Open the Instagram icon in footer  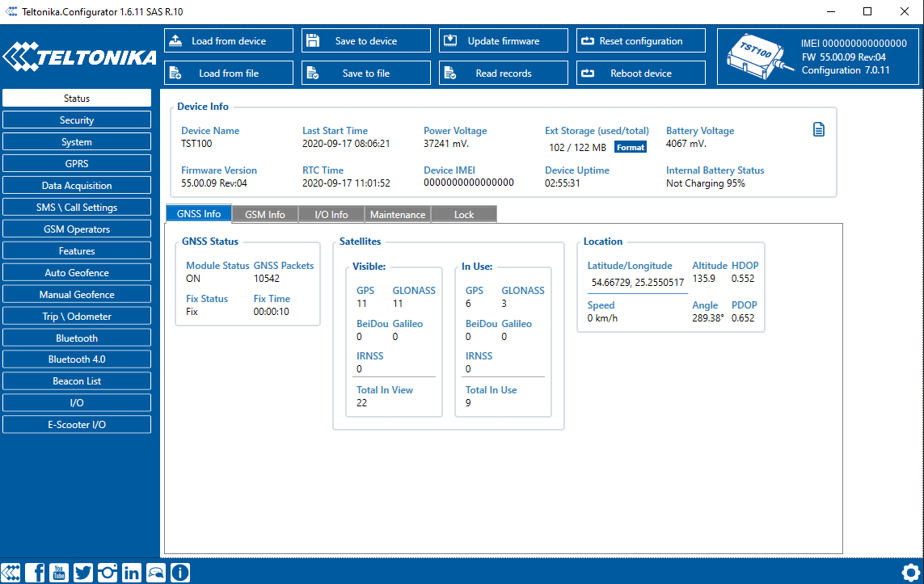pos(108,573)
